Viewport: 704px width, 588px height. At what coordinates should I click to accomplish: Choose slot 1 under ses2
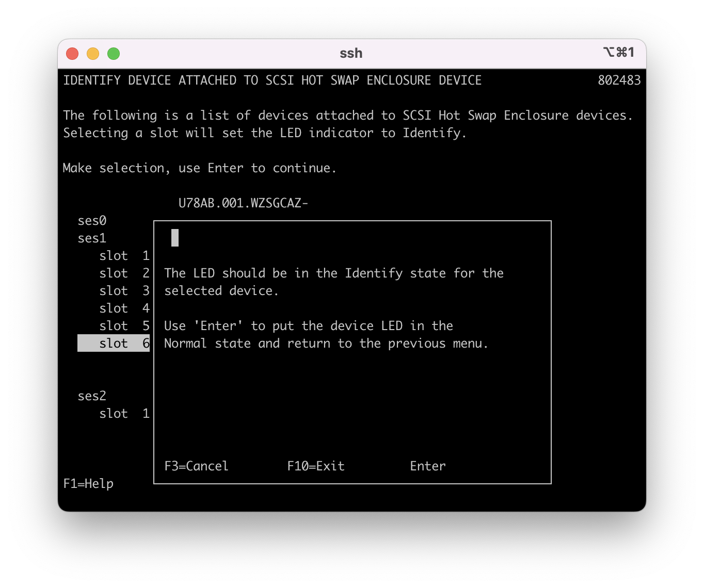(124, 414)
